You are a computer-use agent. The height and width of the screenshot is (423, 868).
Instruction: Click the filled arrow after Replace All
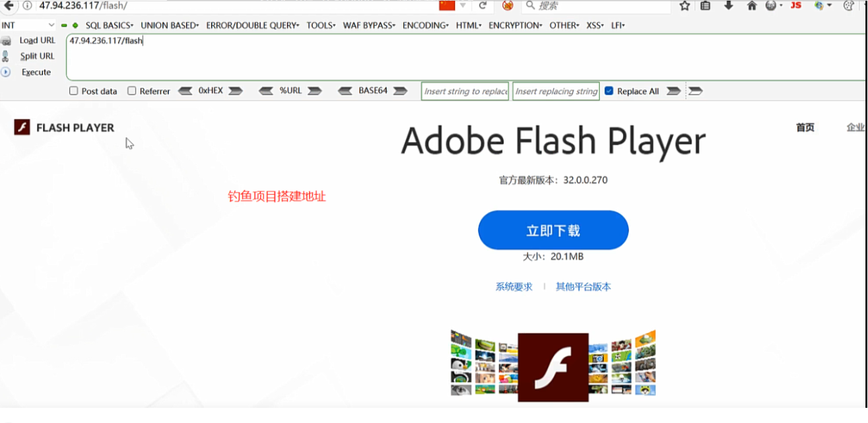[x=673, y=91]
